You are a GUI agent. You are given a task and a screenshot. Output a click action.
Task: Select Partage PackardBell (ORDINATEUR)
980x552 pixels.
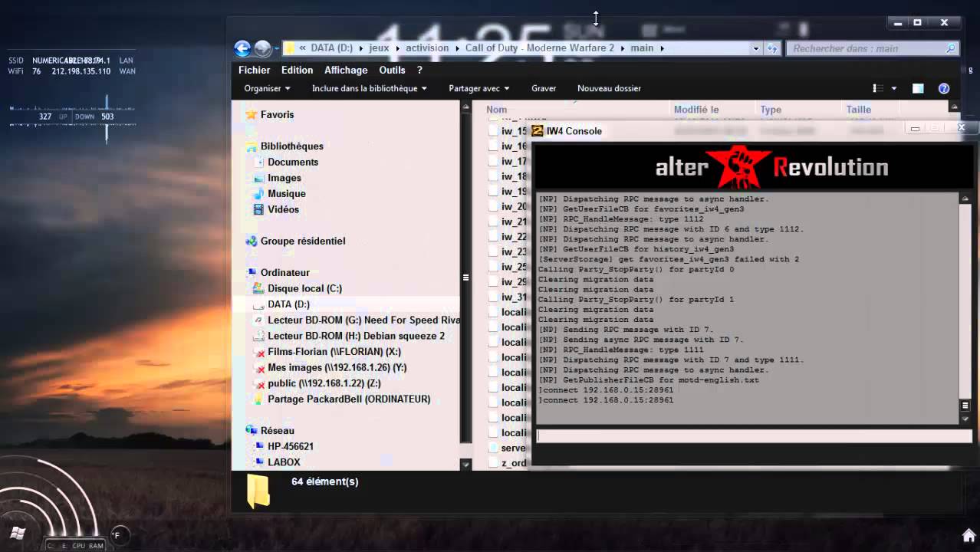tap(349, 399)
